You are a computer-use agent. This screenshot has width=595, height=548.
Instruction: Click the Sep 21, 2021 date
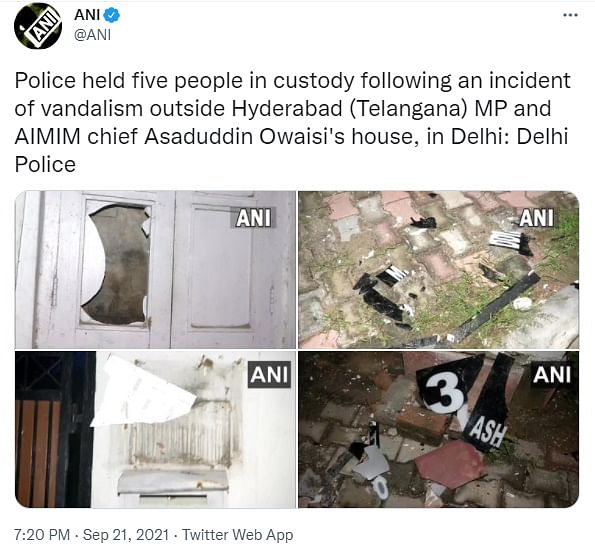[x=126, y=535]
